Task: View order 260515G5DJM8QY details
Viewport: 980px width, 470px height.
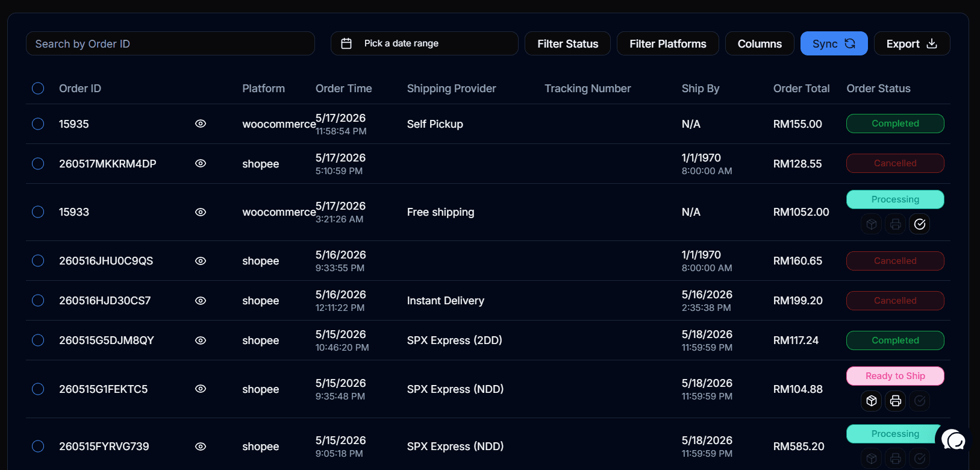Action: coord(201,340)
